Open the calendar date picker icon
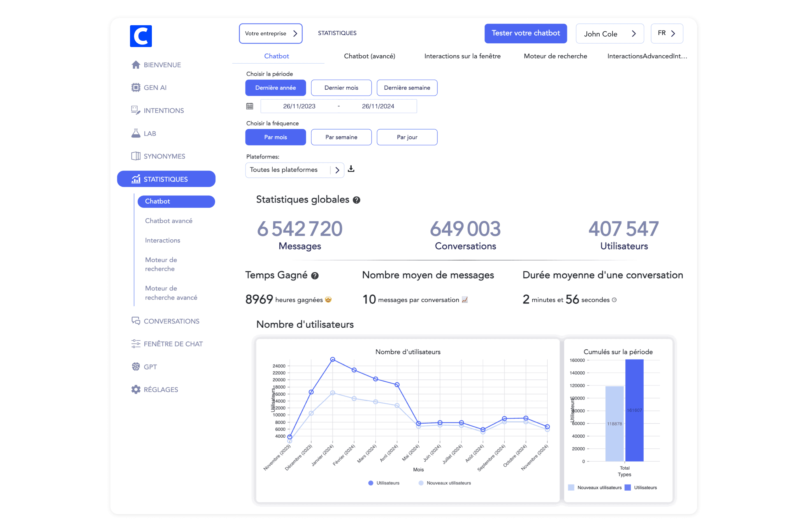This screenshot has width=807, height=532. pos(250,106)
